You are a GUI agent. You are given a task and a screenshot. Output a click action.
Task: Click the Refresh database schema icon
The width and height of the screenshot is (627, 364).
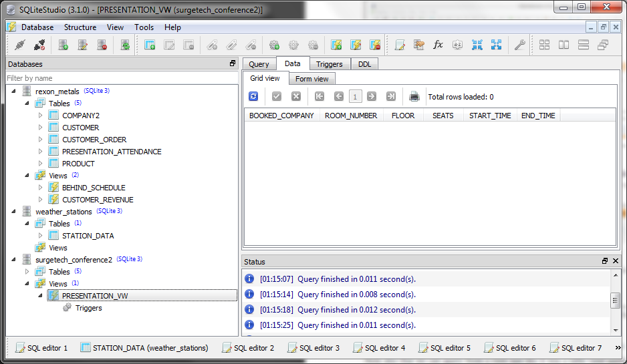point(125,45)
